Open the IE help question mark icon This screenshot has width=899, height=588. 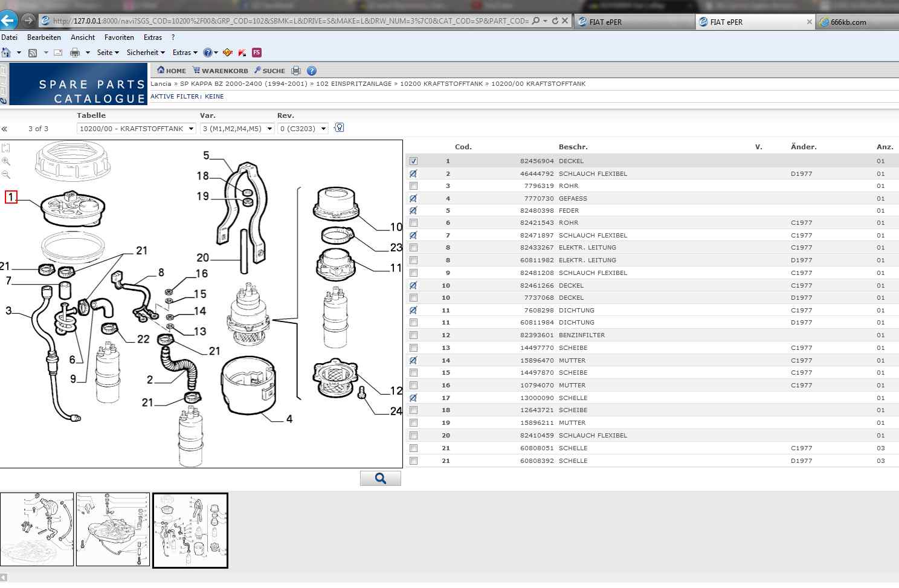pos(208,53)
